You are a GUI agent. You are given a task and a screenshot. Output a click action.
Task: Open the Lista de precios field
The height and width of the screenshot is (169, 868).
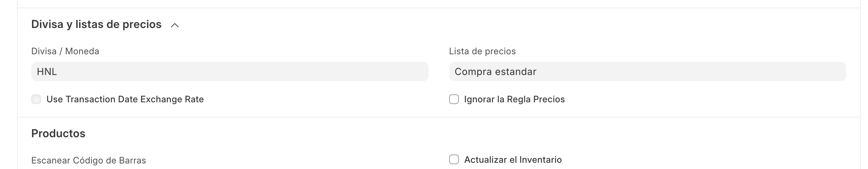pos(647,72)
